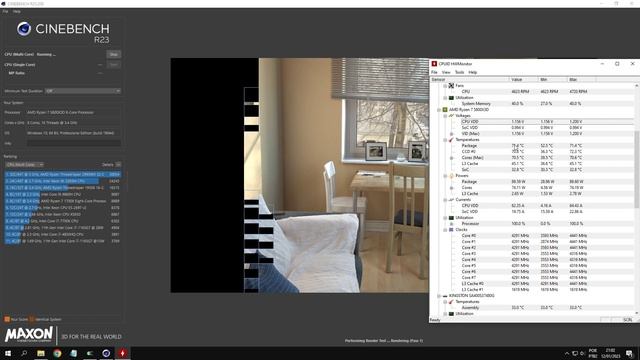Open the CPU Multi Core ranking dropdown
Image resolution: width=640 pixels, height=360 pixels.
click(24, 164)
